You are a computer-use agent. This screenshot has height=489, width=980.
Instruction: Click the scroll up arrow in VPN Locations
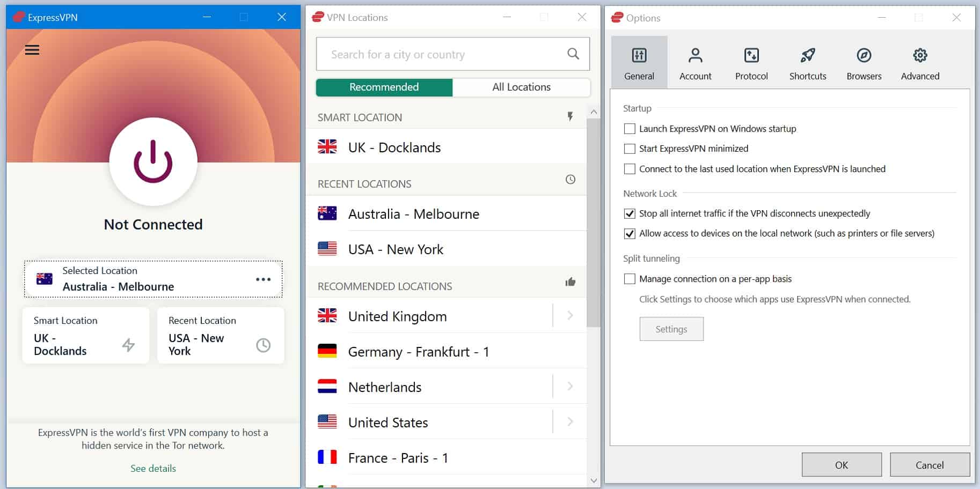click(593, 112)
